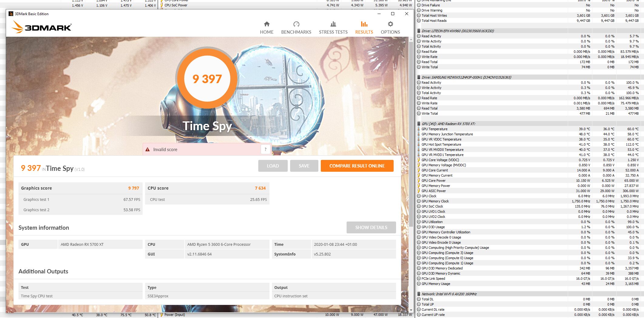Click the GPU ASIC Power bolt icon
The height and width of the screenshot is (318, 644).
pyautogui.click(x=419, y=191)
